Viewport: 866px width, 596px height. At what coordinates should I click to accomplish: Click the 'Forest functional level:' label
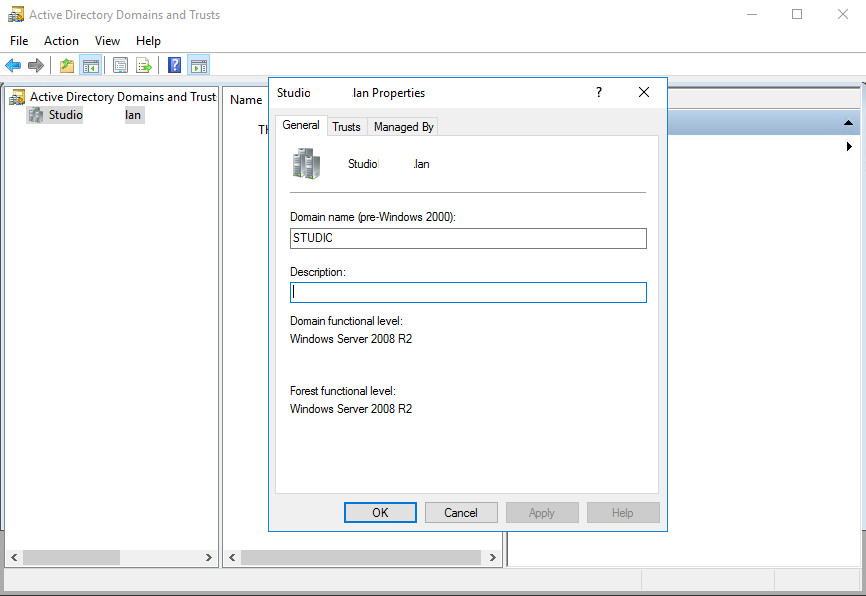[342, 391]
